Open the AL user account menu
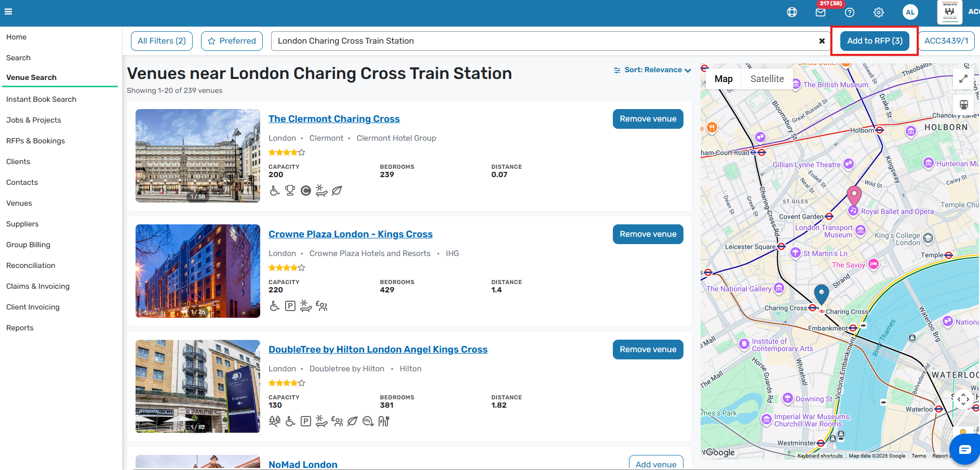 click(x=910, y=12)
